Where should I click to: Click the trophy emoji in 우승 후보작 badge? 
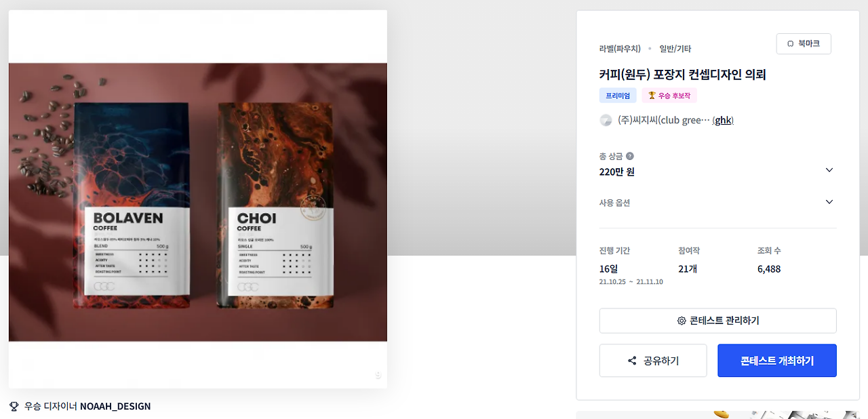tap(652, 96)
